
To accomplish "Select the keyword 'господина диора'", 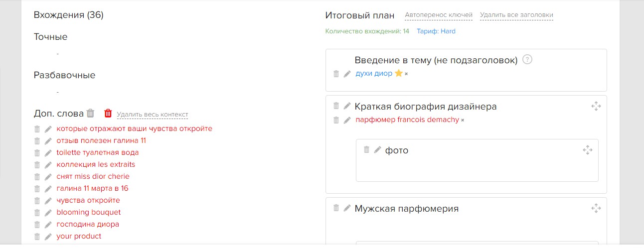I will point(88,224).
